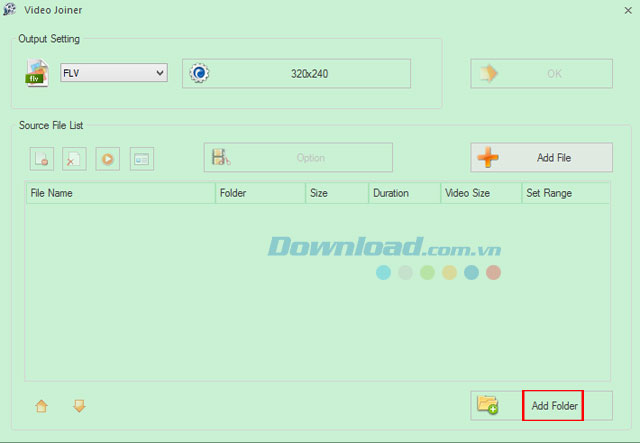640x443 pixels.
Task: Click the Size column header
Action: (x=337, y=193)
